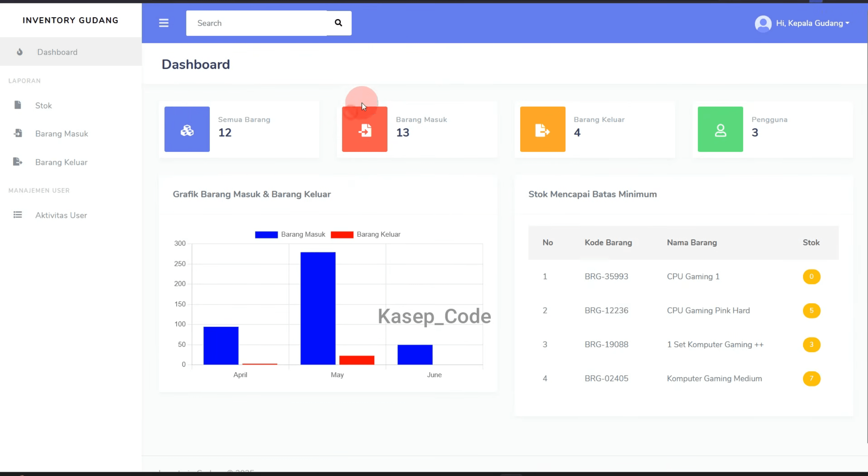Click the red Barang Masuk card icon
The image size is (868, 476).
click(365, 129)
